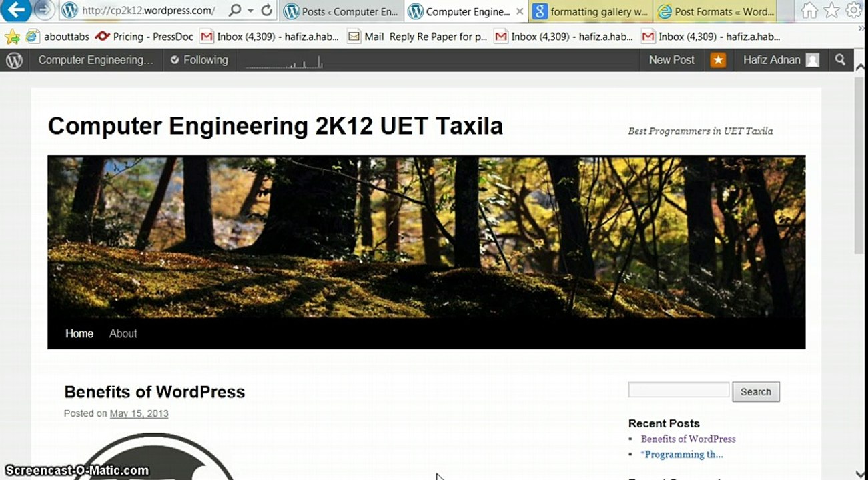Click the sidebar Search button
The width and height of the screenshot is (868, 480).
(x=755, y=392)
